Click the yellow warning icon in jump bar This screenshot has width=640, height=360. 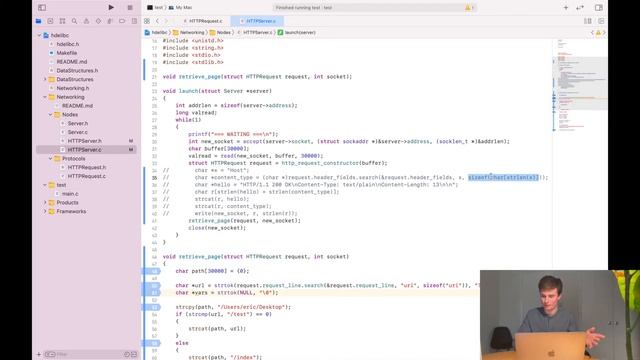[598, 32]
